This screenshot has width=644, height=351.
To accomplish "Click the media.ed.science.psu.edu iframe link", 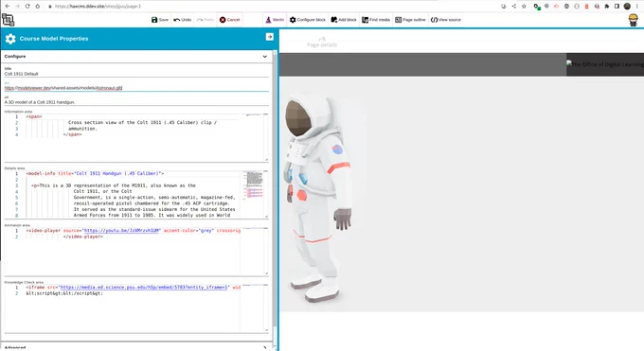I will click(144, 288).
